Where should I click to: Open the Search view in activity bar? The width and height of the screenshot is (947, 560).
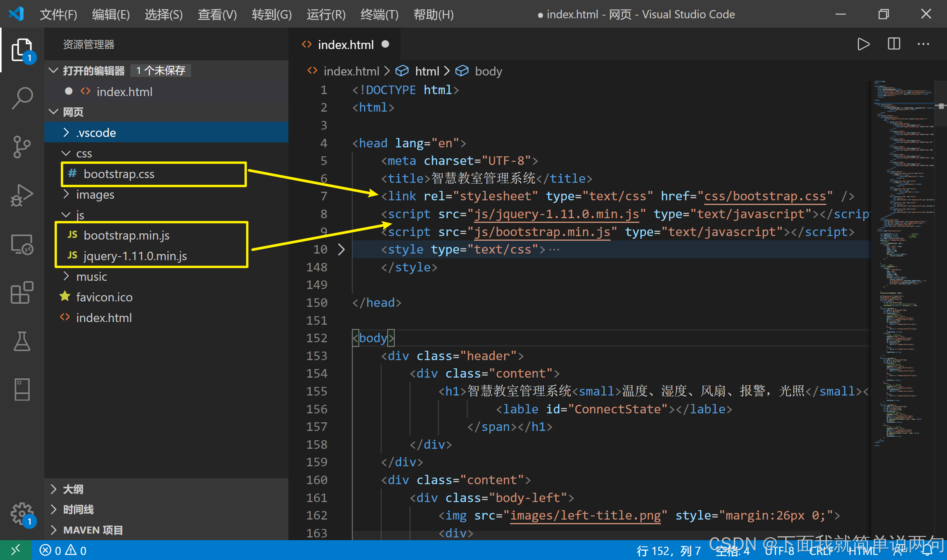pos(22,98)
